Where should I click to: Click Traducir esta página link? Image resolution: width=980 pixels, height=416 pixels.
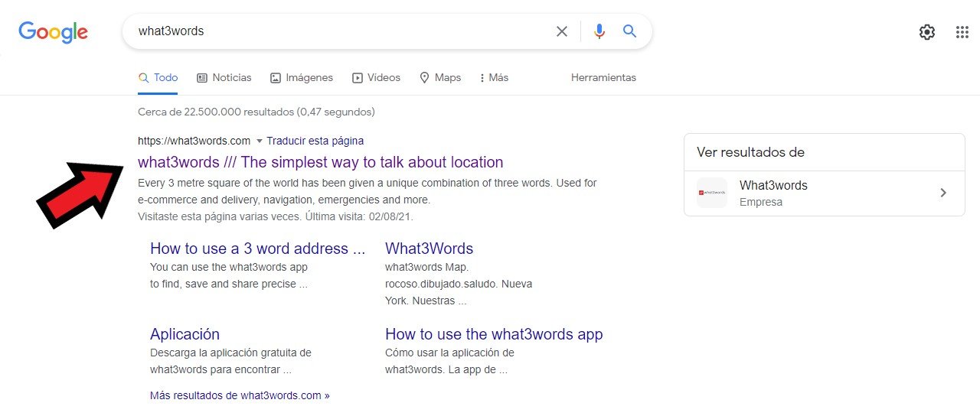pyautogui.click(x=315, y=141)
